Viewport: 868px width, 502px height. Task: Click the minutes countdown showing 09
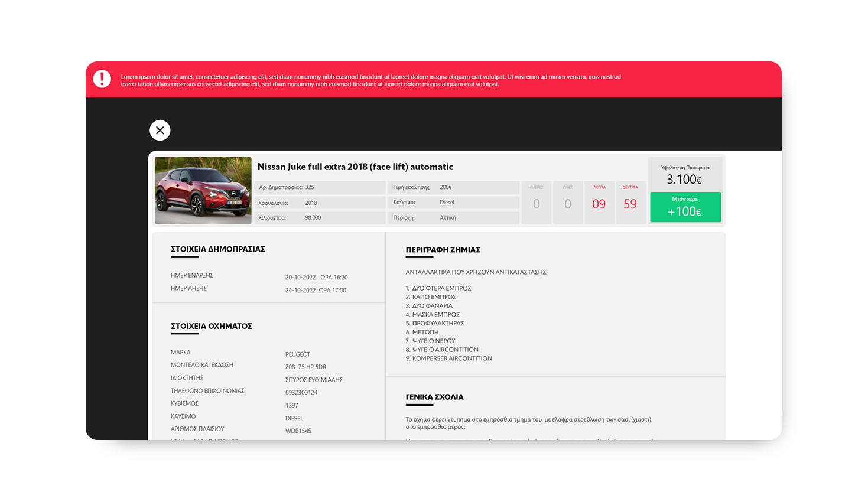pos(599,203)
